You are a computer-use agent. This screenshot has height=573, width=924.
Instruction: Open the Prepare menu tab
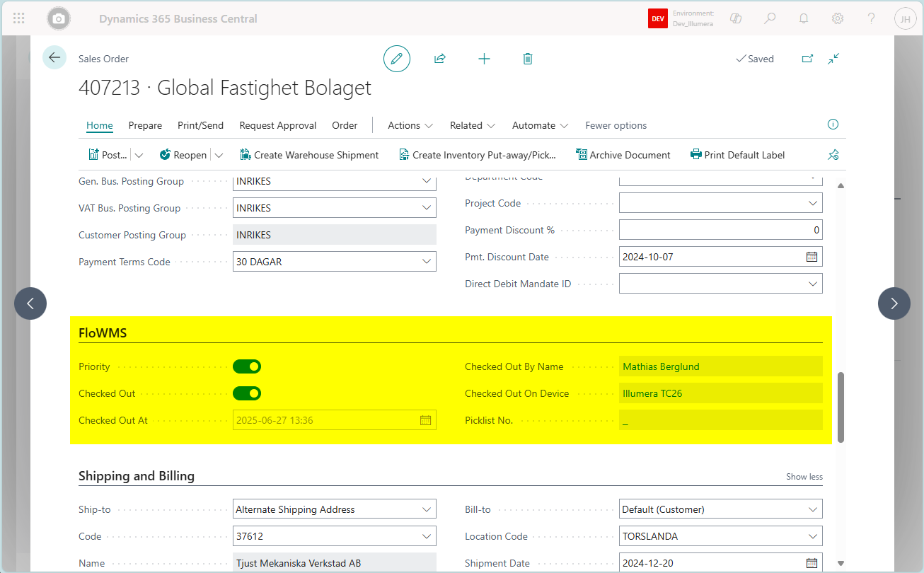click(x=145, y=125)
